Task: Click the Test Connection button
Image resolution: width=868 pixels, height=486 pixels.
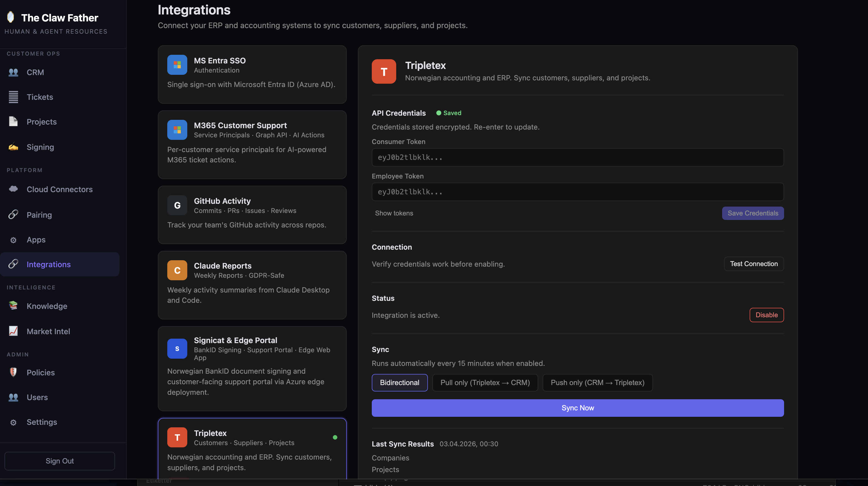Action: [x=754, y=264]
